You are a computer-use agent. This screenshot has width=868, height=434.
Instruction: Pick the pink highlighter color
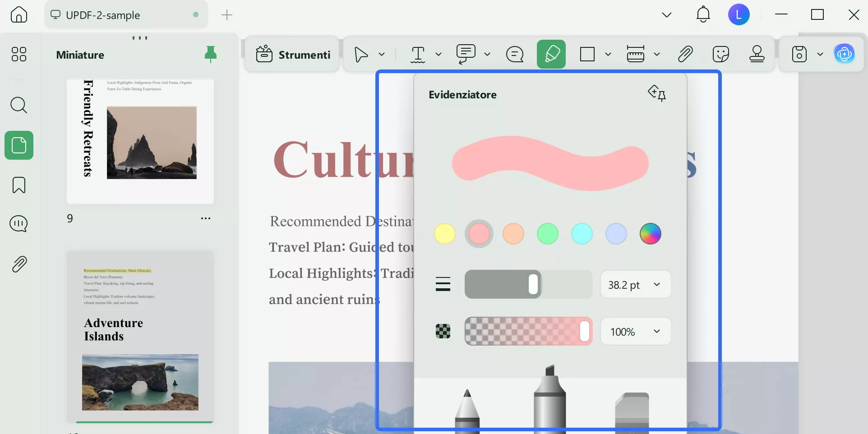point(479,234)
